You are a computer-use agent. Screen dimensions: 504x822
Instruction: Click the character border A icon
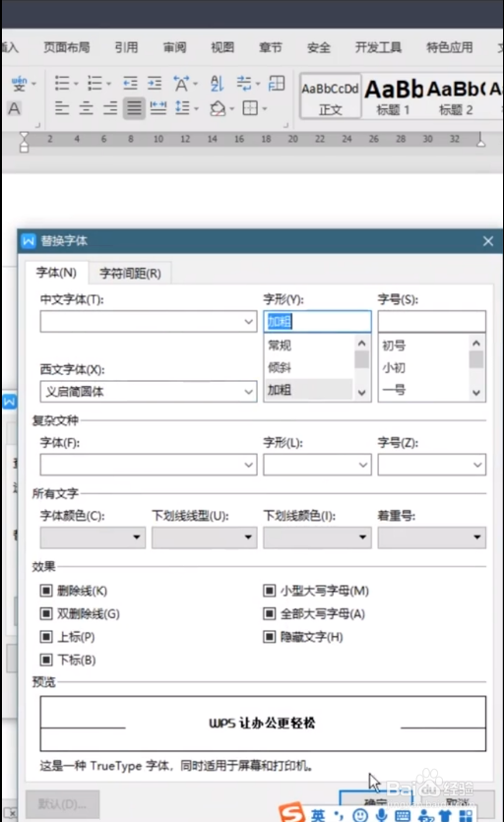14,108
